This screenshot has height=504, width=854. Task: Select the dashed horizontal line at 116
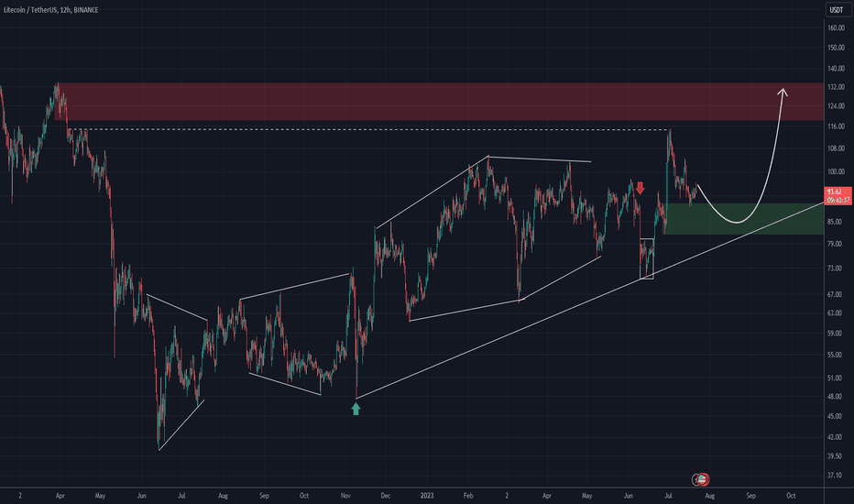pos(369,130)
